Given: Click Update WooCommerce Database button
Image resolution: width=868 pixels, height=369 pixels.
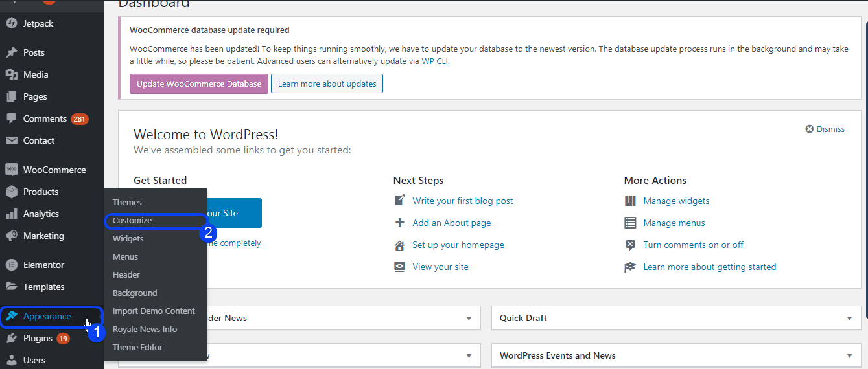Looking at the screenshot, I should 199,84.
